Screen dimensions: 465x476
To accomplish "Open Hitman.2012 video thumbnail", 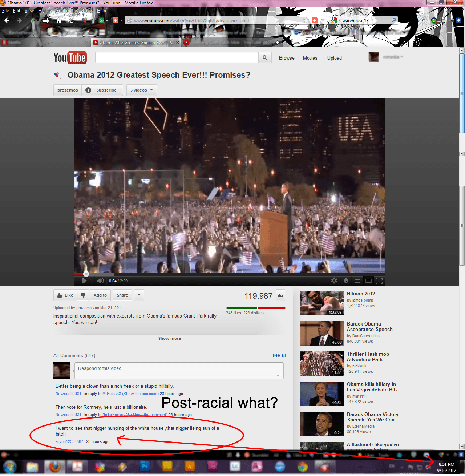I will tap(322, 303).
